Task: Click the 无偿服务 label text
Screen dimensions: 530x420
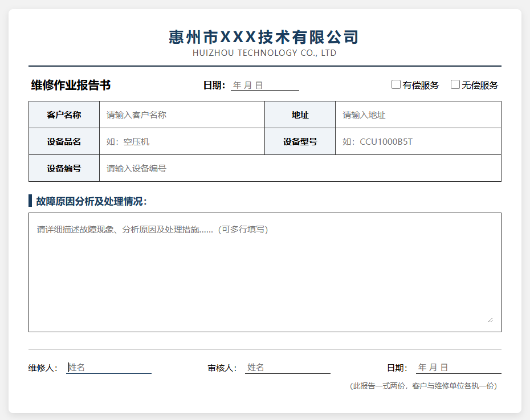Action: point(480,85)
